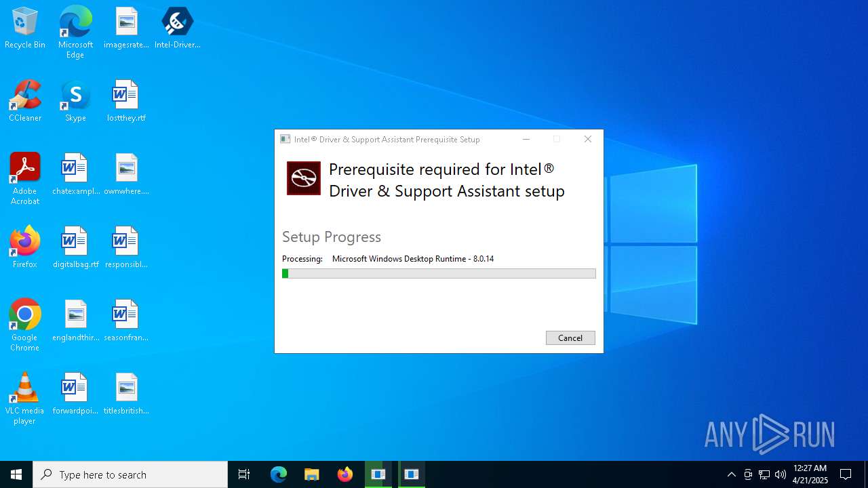Viewport: 868px width, 488px height.
Task: Open the notification center icon
Action: [846, 474]
